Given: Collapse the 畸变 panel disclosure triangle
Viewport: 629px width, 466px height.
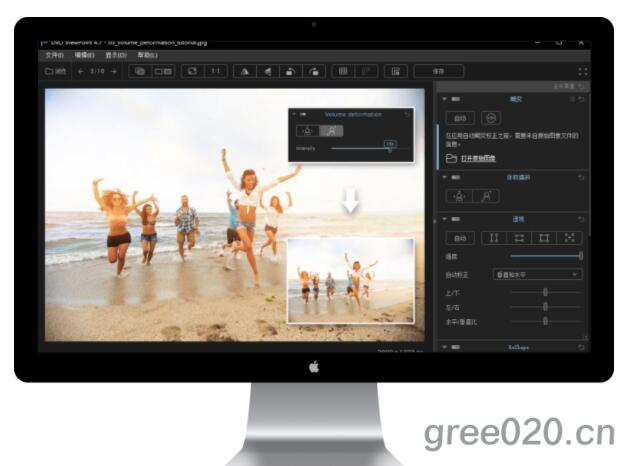Looking at the screenshot, I should (x=444, y=99).
